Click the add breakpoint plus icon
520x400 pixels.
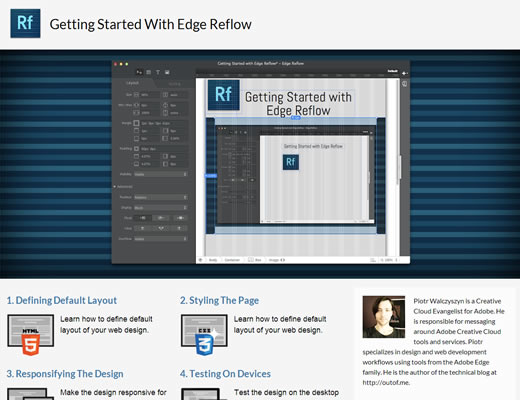tap(404, 73)
